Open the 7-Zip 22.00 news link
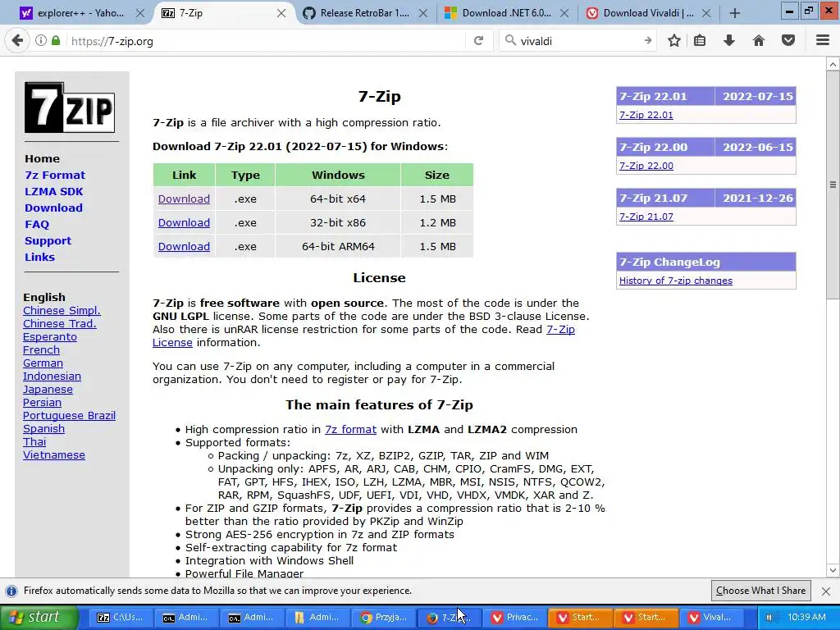 pos(646,166)
